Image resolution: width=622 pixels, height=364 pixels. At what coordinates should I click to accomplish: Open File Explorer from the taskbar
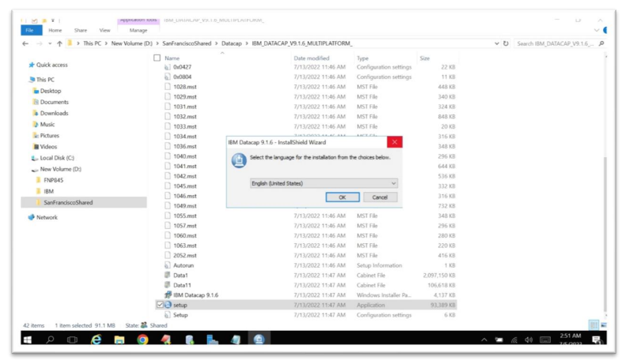tap(119, 340)
